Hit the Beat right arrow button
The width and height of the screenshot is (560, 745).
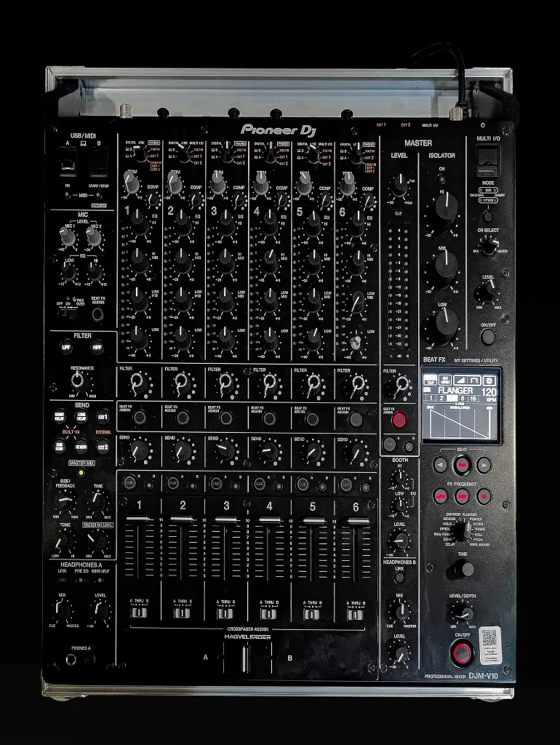point(484,464)
